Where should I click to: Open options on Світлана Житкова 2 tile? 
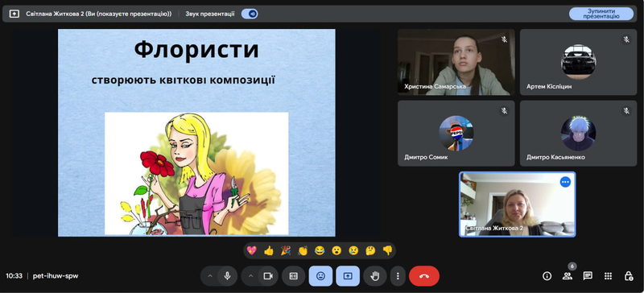click(565, 182)
